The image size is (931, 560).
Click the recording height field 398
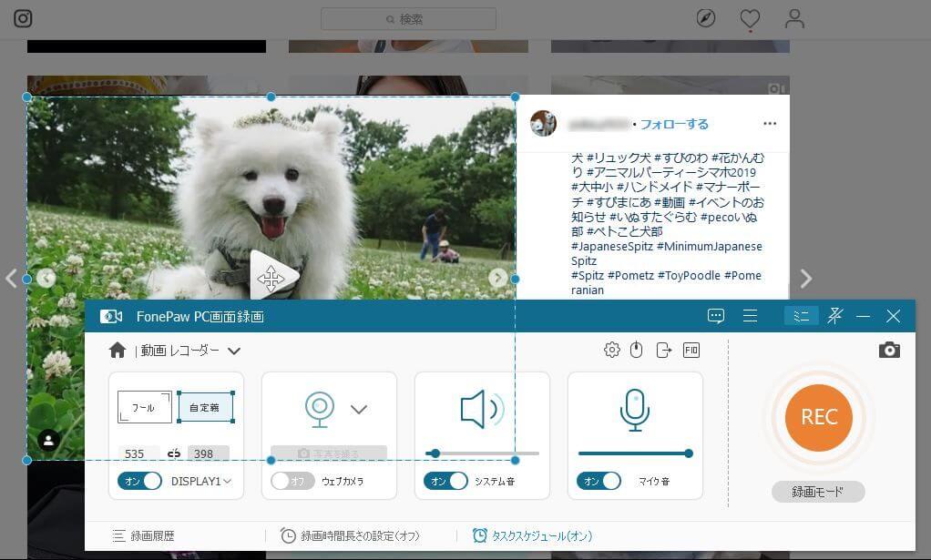(x=209, y=453)
